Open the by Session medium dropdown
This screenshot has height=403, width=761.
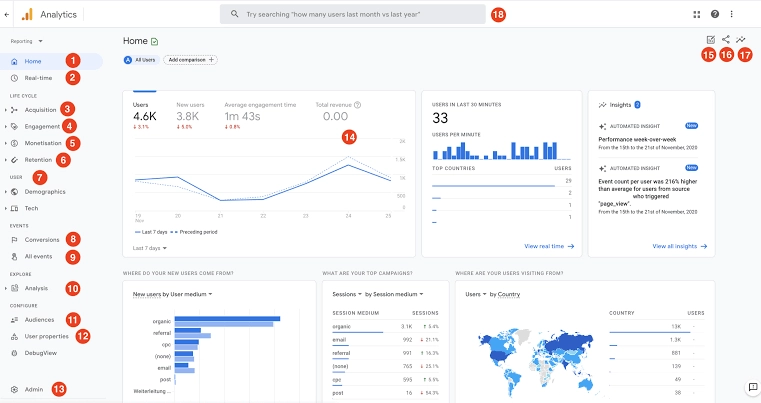[x=394, y=294]
